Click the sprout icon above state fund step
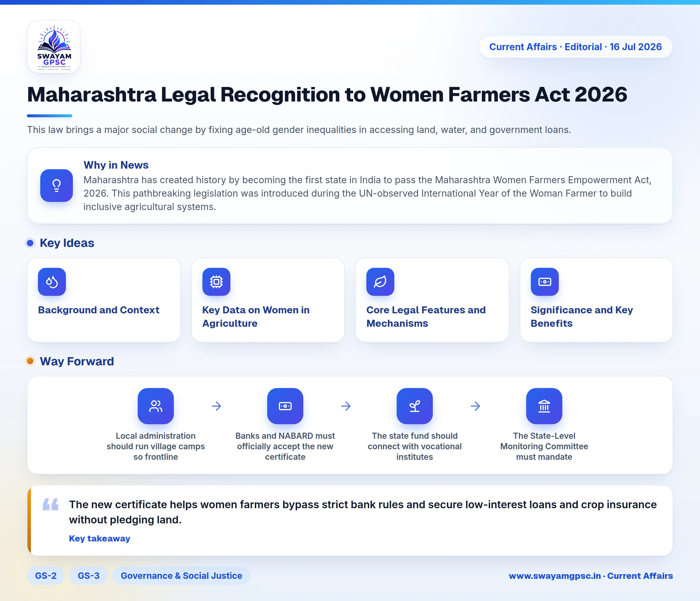 [414, 406]
